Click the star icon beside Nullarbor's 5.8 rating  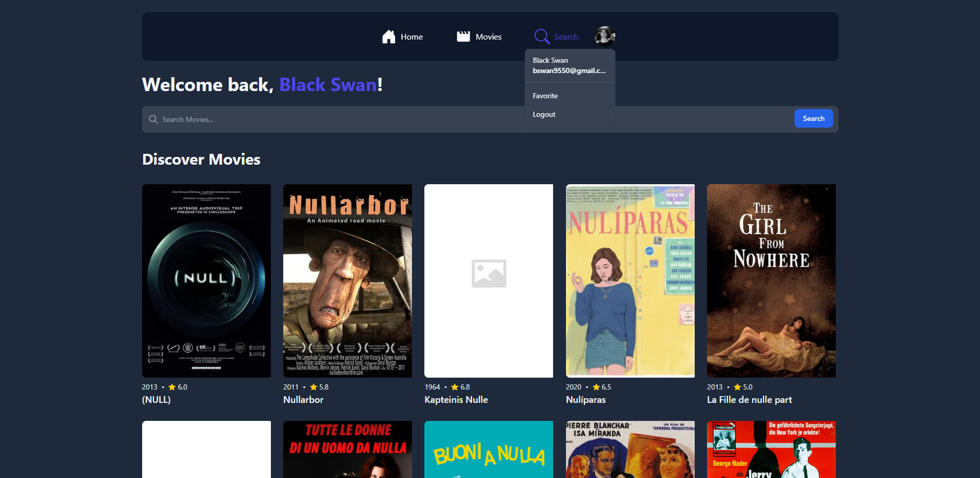pos(314,387)
